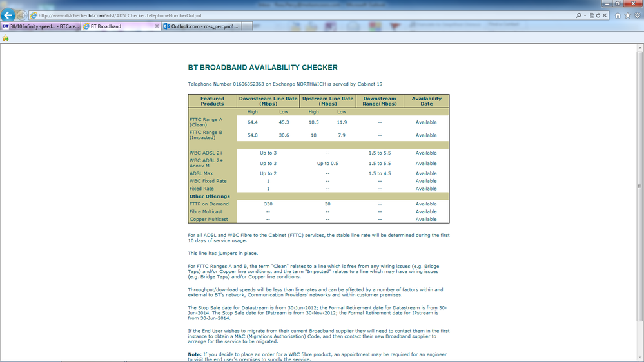The image size is (644, 362).
Task: Click the Fibre Multicast label
Action: tap(206, 212)
